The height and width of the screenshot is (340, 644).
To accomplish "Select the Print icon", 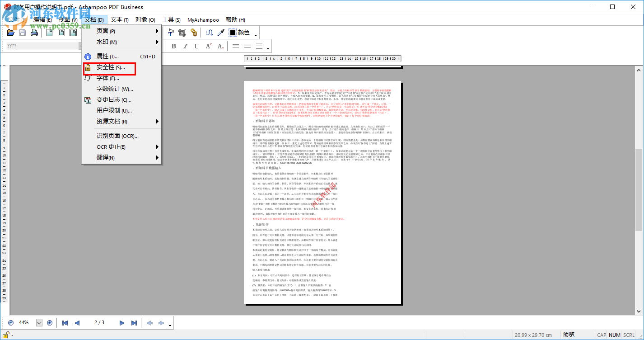I will click(34, 32).
